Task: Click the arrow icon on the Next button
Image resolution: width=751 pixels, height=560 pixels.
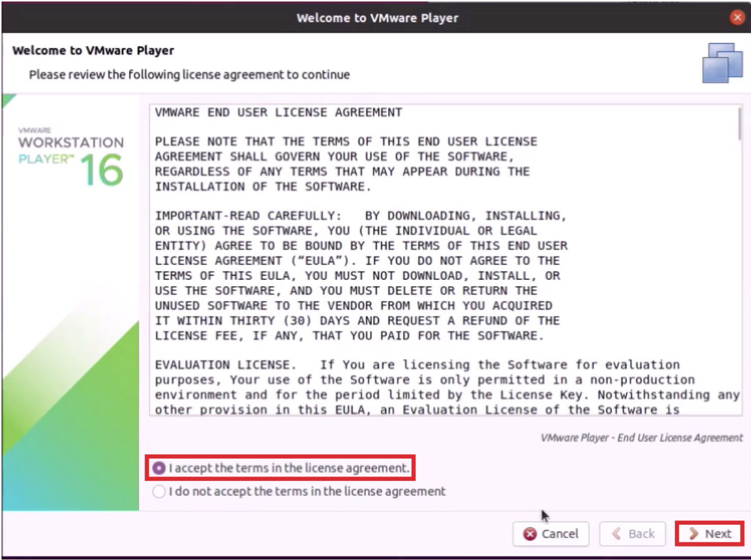Action: click(x=693, y=534)
